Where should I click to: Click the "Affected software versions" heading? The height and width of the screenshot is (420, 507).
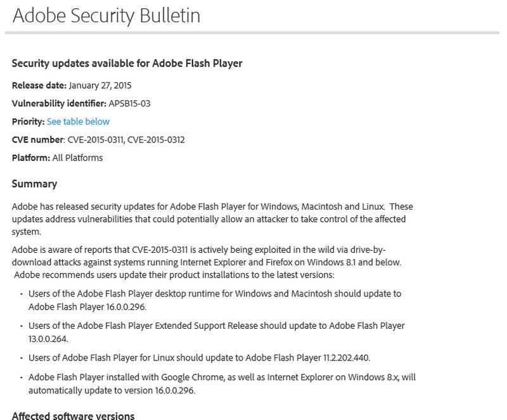pyautogui.click(x=73, y=416)
